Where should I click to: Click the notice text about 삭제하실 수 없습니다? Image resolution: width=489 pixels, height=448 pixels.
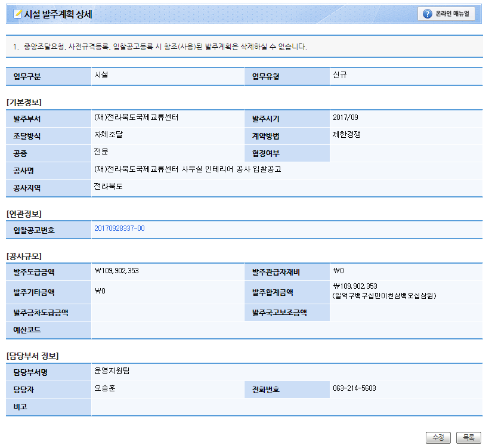tap(159, 47)
